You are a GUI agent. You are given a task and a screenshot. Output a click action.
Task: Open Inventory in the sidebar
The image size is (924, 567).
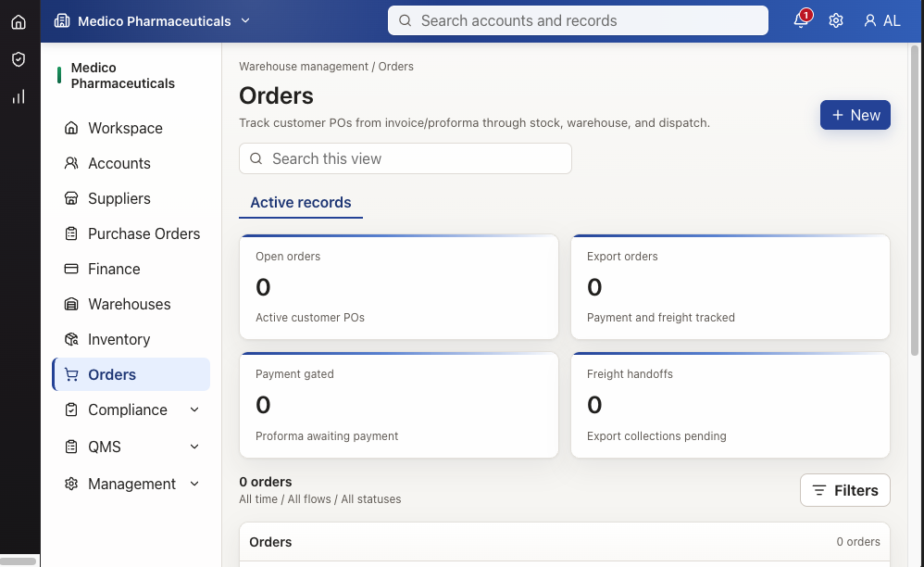[131, 339]
